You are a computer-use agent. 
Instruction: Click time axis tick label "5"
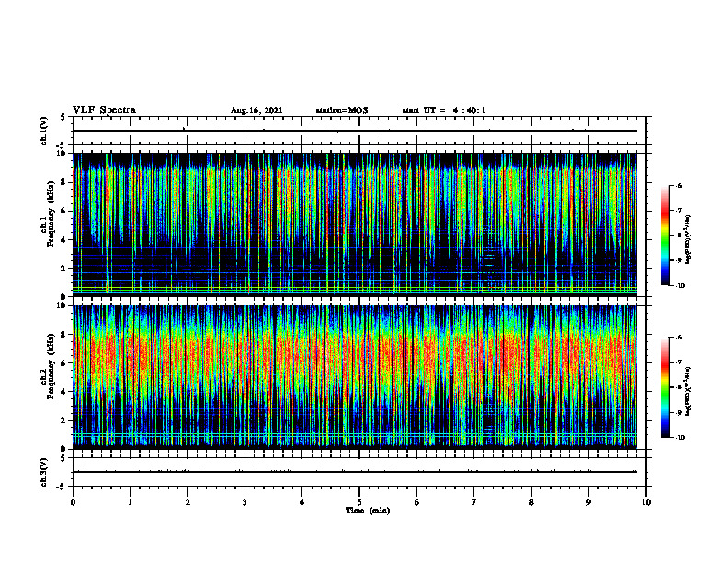coord(359,502)
